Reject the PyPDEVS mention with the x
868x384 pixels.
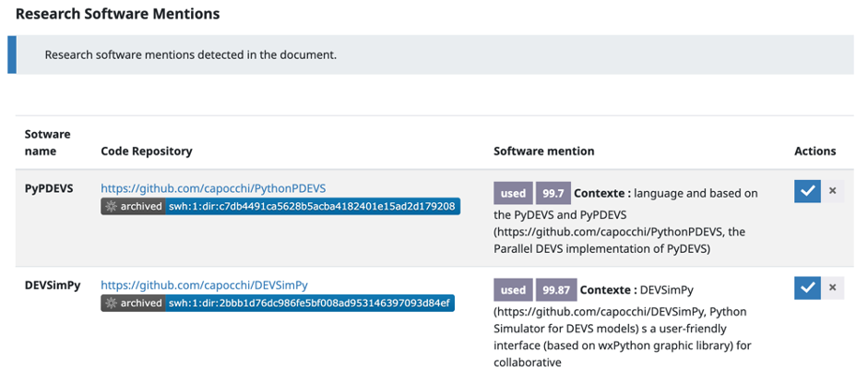(832, 191)
